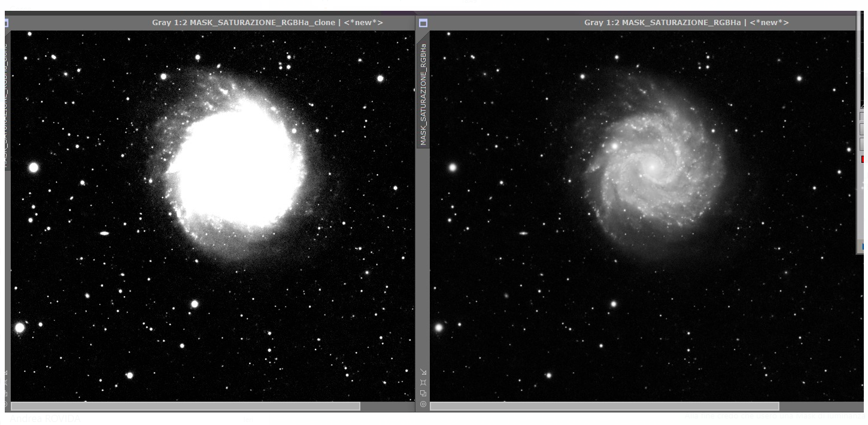
Task: Click the fit-view icon in the clone window
Action: [6, 382]
